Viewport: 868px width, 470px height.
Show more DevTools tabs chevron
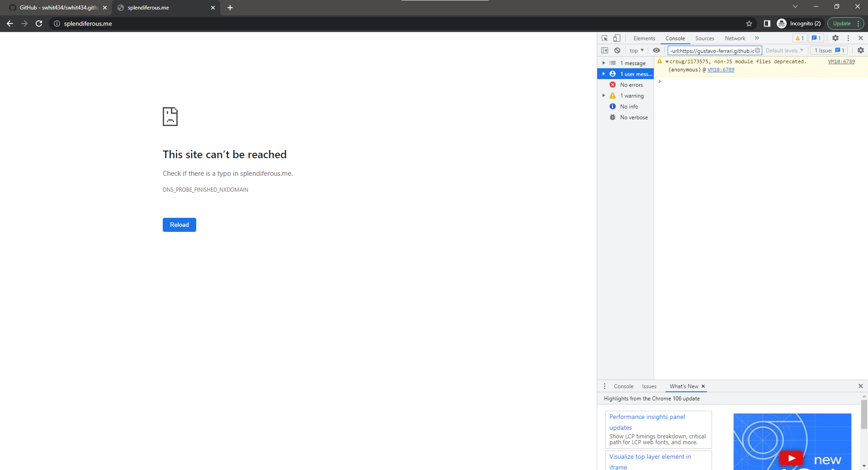[757, 38]
